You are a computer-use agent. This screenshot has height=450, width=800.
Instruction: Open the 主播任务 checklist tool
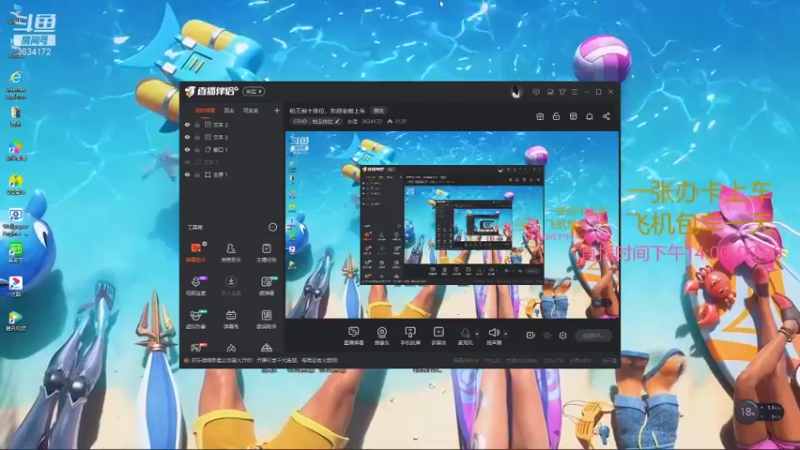266,252
